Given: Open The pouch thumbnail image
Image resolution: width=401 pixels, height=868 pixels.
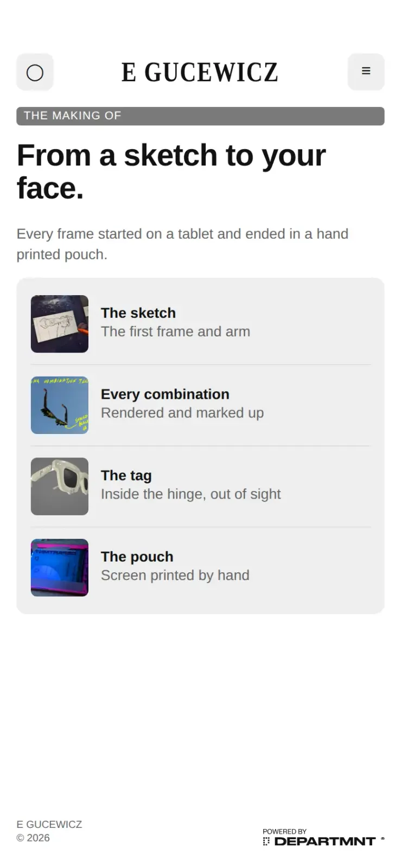Looking at the screenshot, I should (60, 567).
